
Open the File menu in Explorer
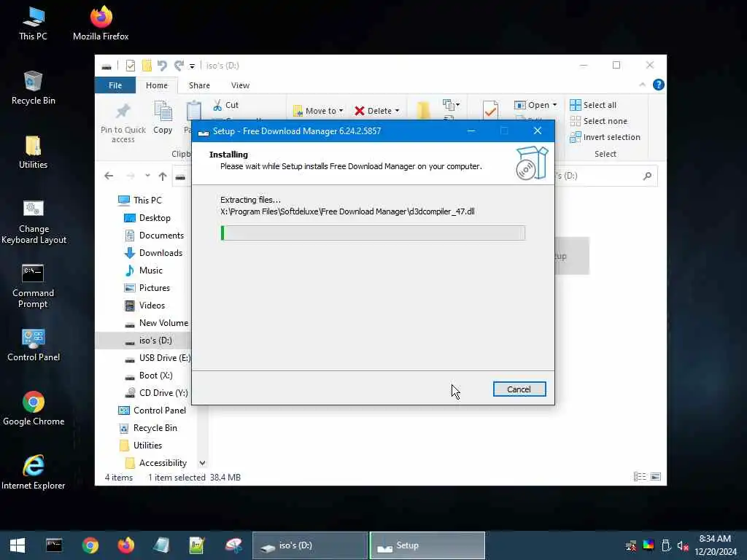(115, 85)
